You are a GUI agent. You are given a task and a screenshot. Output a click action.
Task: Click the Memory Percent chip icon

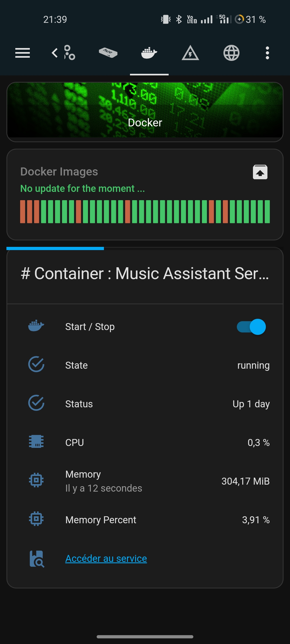pyautogui.click(x=36, y=519)
